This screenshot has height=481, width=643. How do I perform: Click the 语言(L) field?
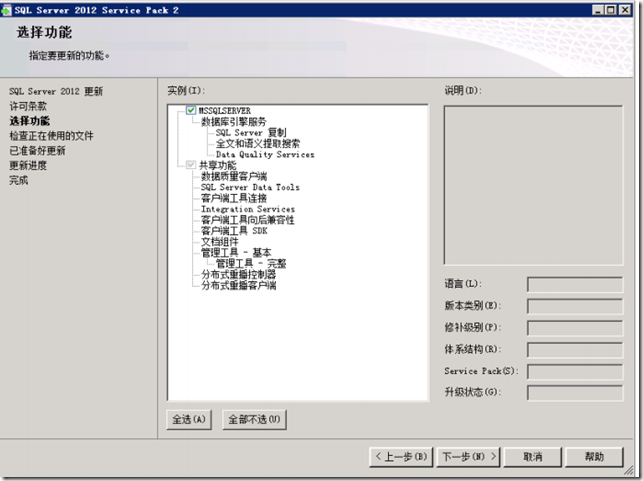(x=575, y=285)
